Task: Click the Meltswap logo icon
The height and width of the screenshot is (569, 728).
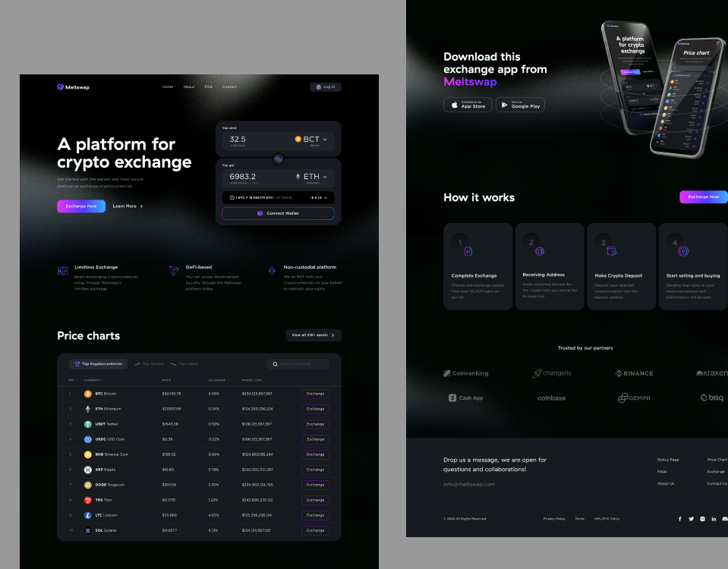Action: [60, 86]
